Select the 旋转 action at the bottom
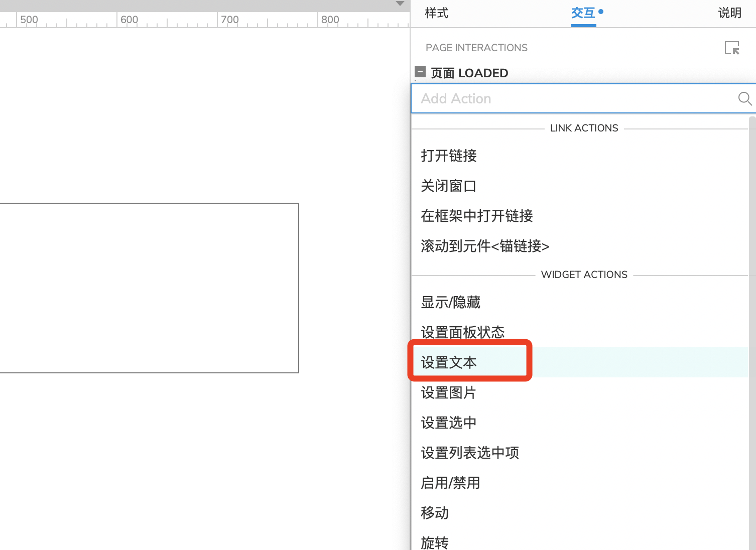 pos(434,542)
